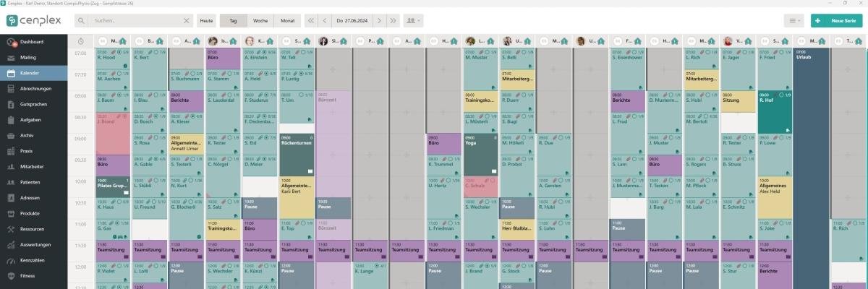
Task: Clear search with the X icon
Action: (x=186, y=21)
